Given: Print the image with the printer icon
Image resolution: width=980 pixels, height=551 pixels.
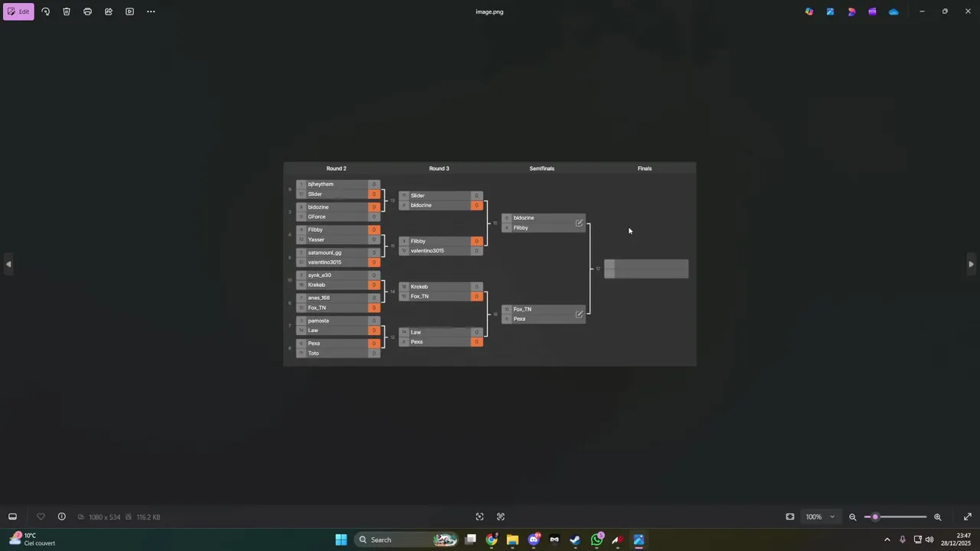Looking at the screenshot, I should click(87, 11).
